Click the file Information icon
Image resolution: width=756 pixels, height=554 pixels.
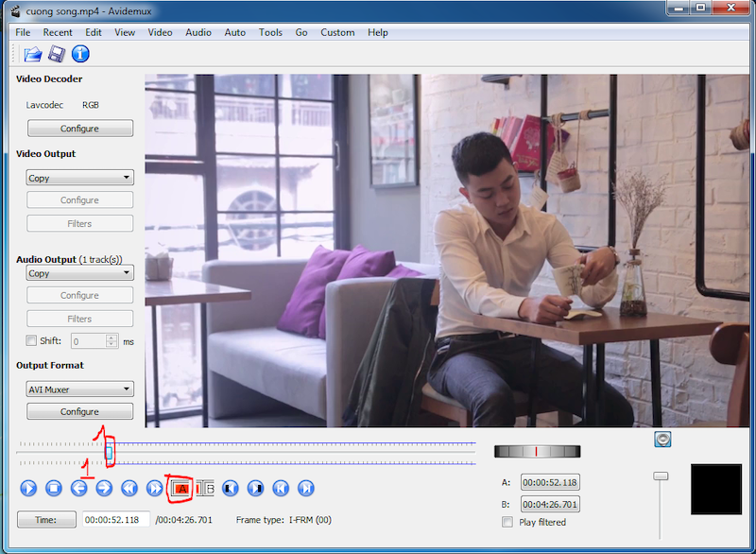pos(80,54)
